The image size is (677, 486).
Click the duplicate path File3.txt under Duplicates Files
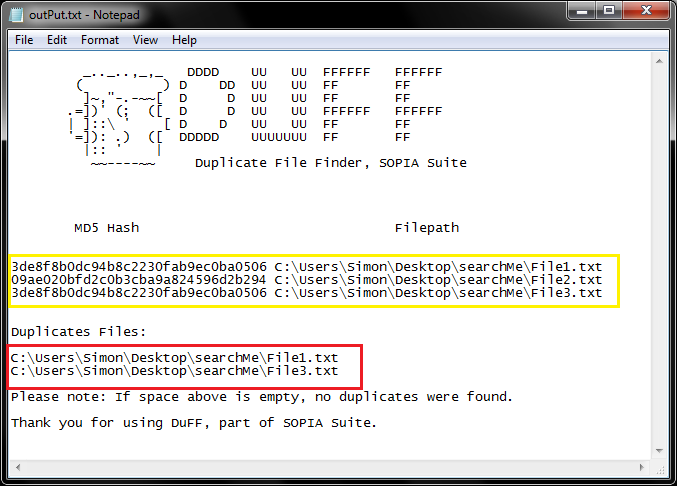(x=174, y=371)
